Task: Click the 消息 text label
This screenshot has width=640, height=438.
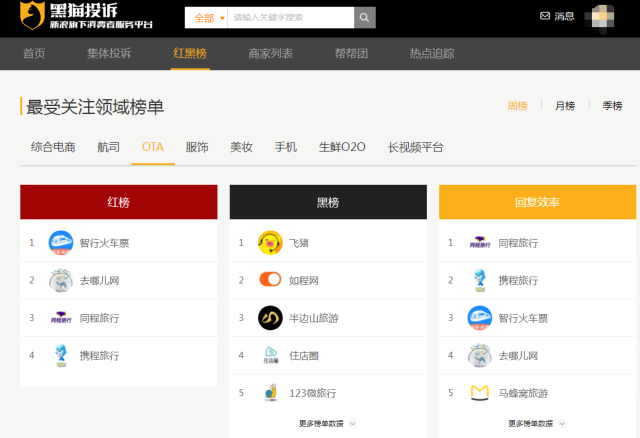Action: coord(564,16)
